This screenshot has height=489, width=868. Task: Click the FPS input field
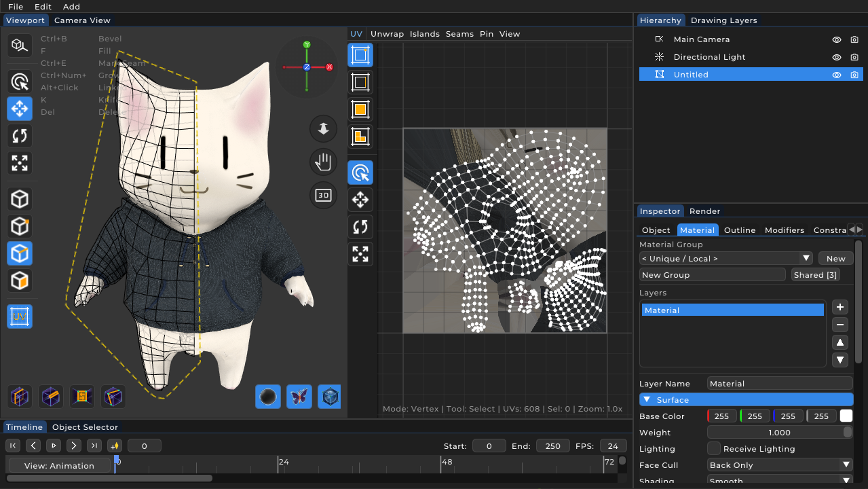click(x=613, y=446)
